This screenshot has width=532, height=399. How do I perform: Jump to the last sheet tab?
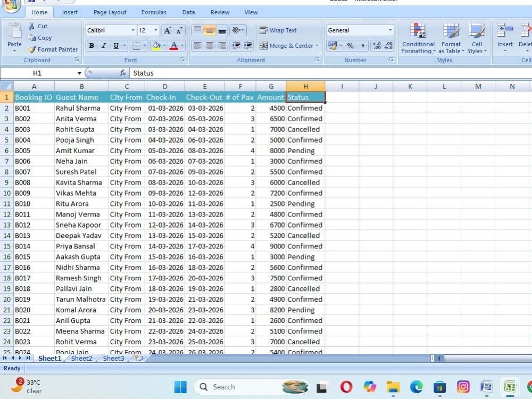[x=28, y=358]
